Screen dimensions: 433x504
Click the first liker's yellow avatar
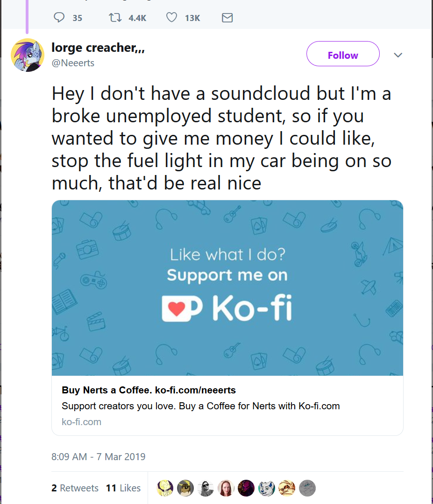point(165,488)
